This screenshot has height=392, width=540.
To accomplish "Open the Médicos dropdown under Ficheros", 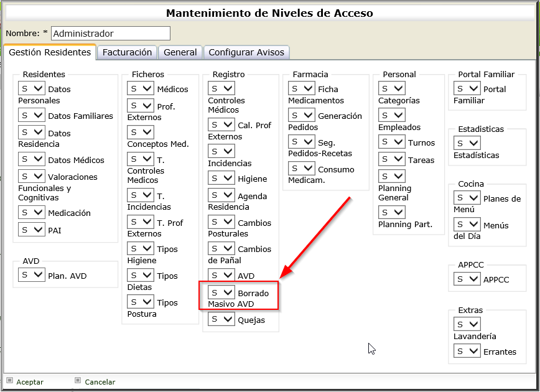I will [x=141, y=88].
